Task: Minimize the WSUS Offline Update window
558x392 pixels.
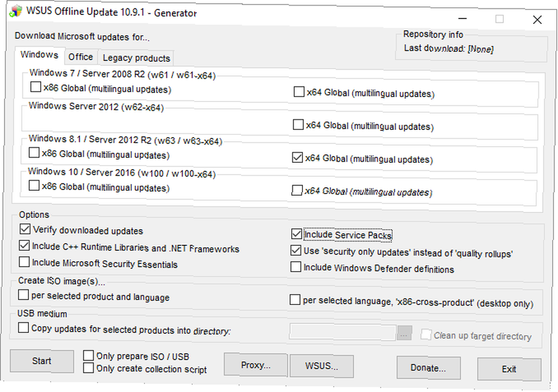Action: pyautogui.click(x=462, y=18)
